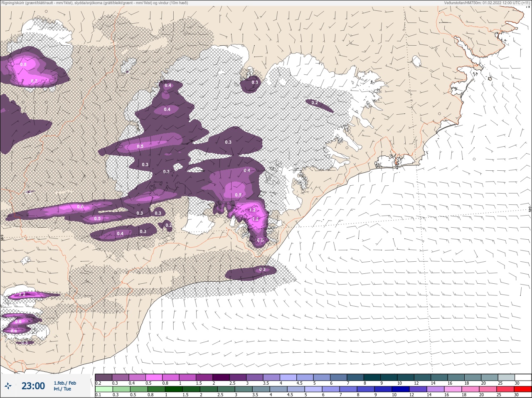Click the '3.5' value label in upper legend

tap(266, 383)
